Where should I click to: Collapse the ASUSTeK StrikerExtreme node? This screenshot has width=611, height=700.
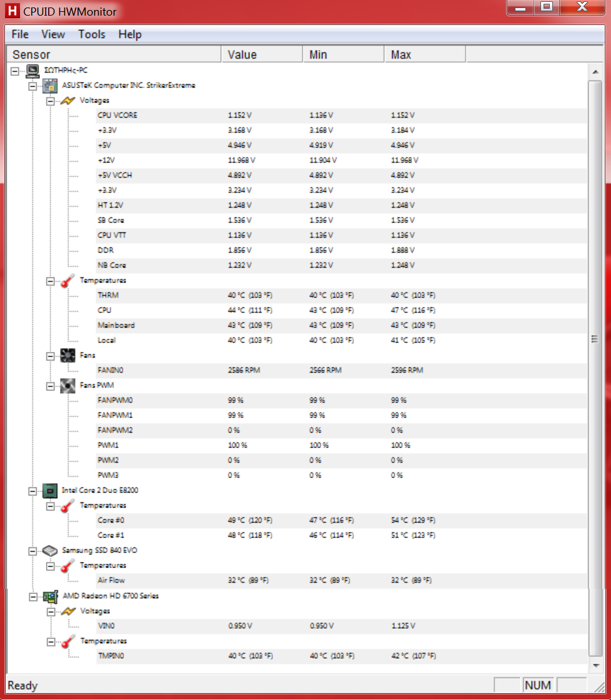pyautogui.click(x=32, y=86)
